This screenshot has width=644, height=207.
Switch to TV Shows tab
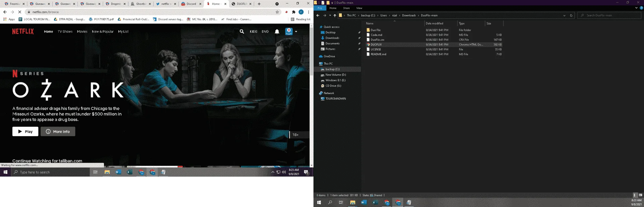pyautogui.click(x=65, y=32)
